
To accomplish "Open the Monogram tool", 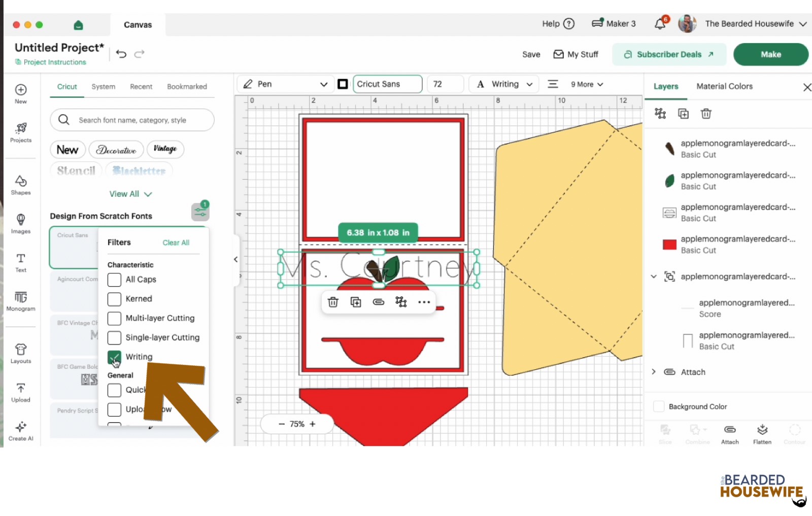I will tap(21, 301).
